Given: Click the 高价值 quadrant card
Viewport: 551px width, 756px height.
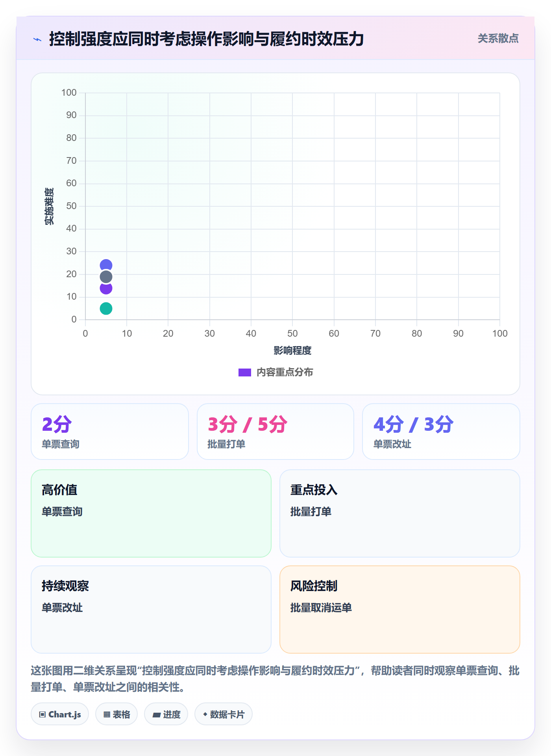Looking at the screenshot, I should tap(151, 513).
